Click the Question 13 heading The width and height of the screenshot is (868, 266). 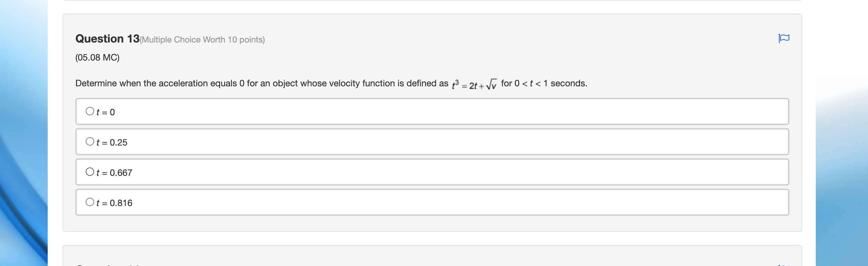pyautogui.click(x=107, y=38)
